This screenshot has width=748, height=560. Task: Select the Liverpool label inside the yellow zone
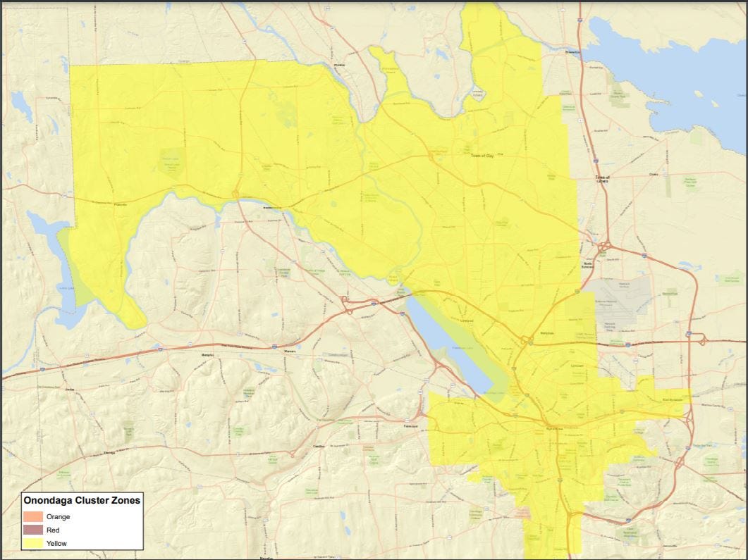[x=467, y=321]
